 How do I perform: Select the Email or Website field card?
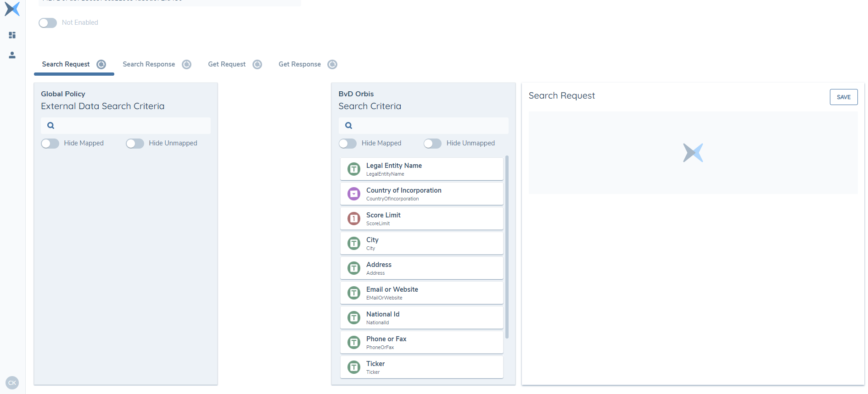pyautogui.click(x=421, y=293)
